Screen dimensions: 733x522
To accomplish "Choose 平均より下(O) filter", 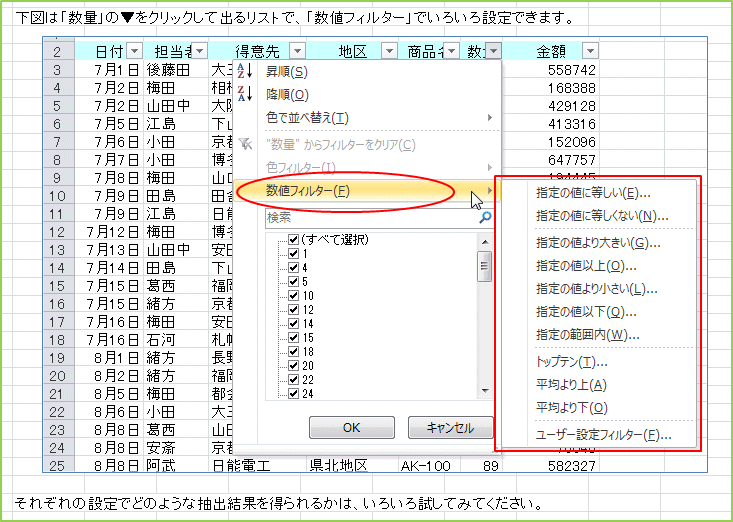I will (x=571, y=408).
